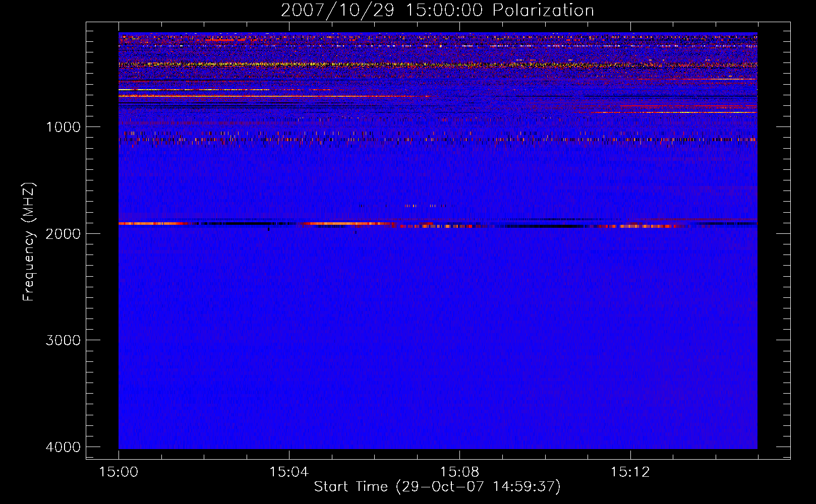Click the plot title '2007/10/29 15:00:00 Polarization'

(x=437, y=11)
